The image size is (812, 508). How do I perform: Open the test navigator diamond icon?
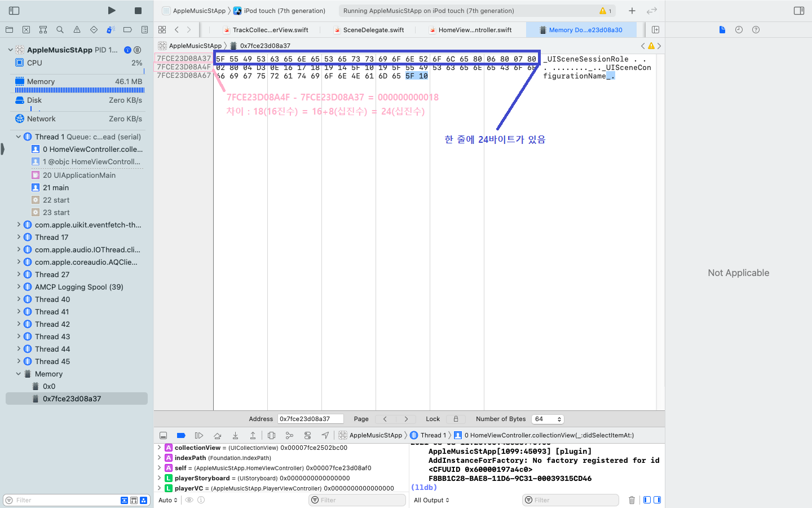tap(94, 30)
